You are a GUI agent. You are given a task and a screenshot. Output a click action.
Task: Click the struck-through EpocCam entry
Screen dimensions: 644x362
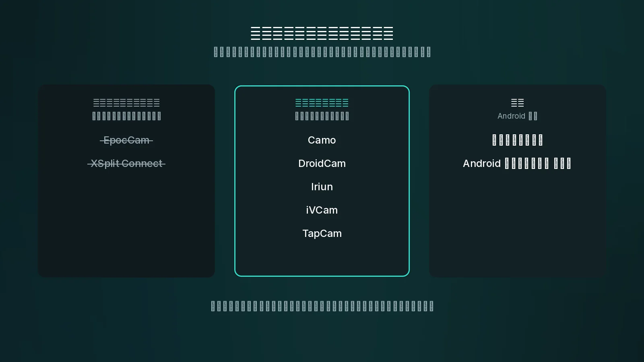pyautogui.click(x=126, y=140)
